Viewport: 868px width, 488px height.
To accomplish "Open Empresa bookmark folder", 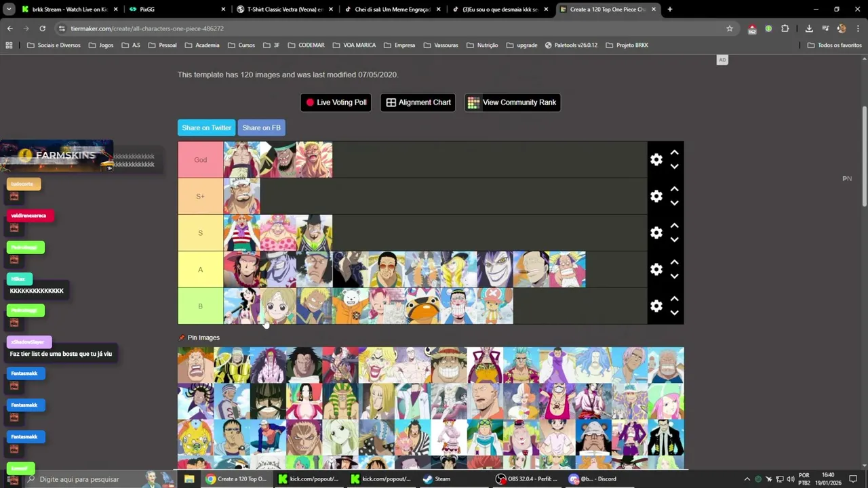I will click(399, 45).
